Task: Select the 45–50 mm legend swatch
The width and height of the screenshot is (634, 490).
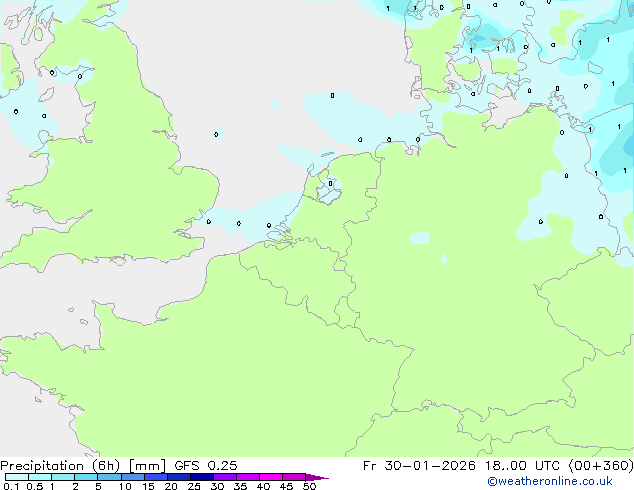Action: pos(294,477)
